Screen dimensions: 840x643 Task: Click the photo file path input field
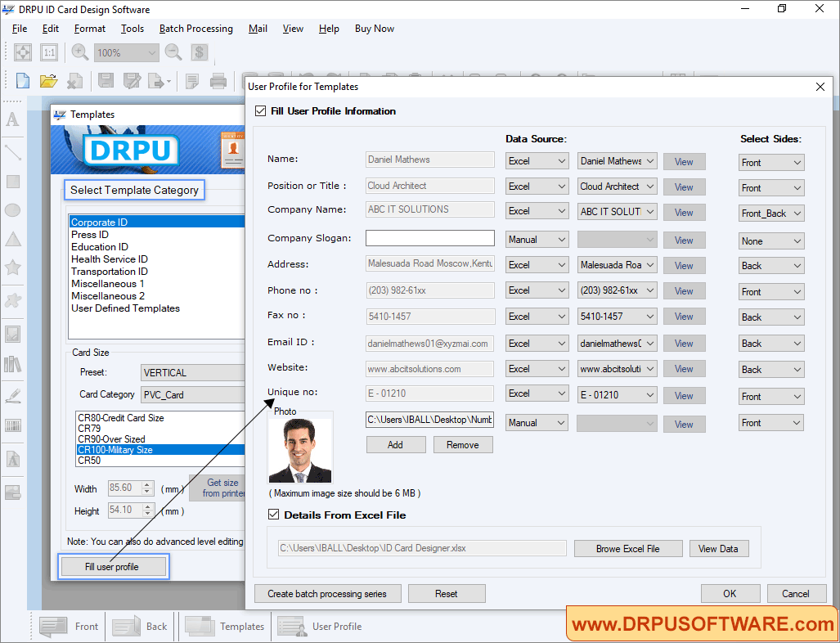(x=429, y=420)
